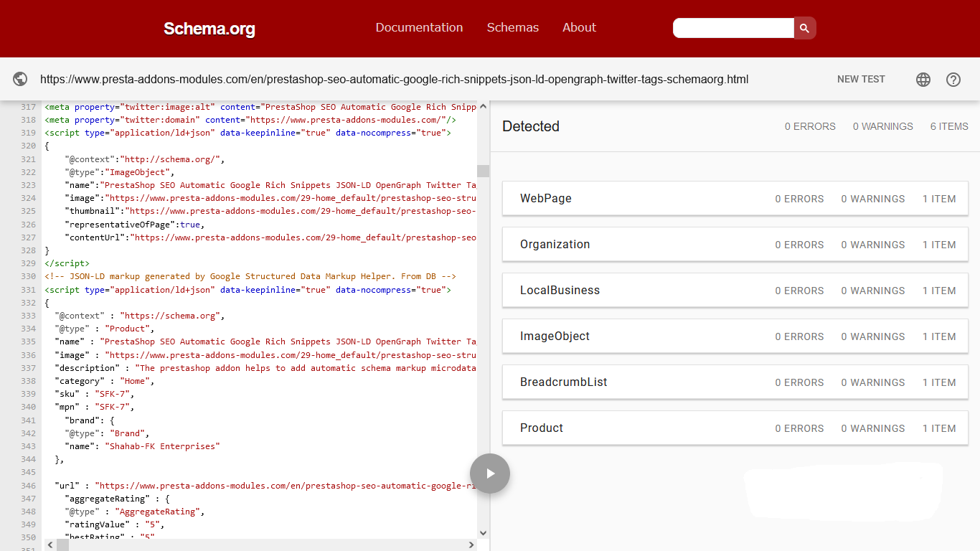Click the "@type" : "Product" code line
980x551 pixels.
click(x=104, y=329)
